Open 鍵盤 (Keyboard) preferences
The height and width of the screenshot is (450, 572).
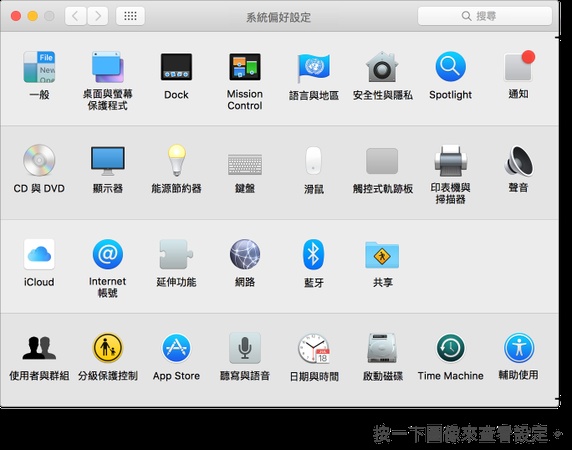point(245,164)
